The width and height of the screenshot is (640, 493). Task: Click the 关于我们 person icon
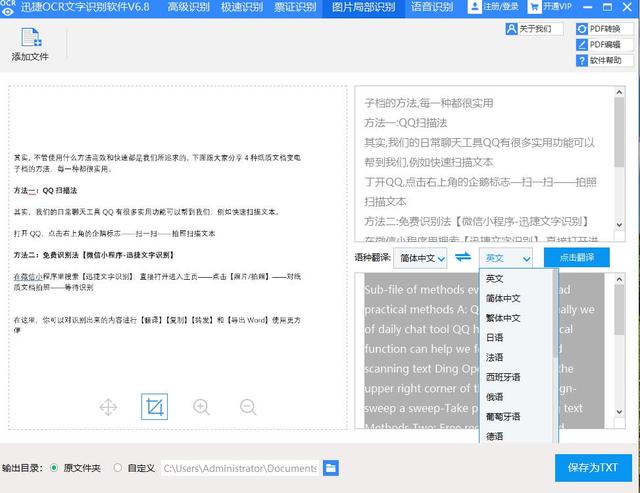tap(511, 29)
